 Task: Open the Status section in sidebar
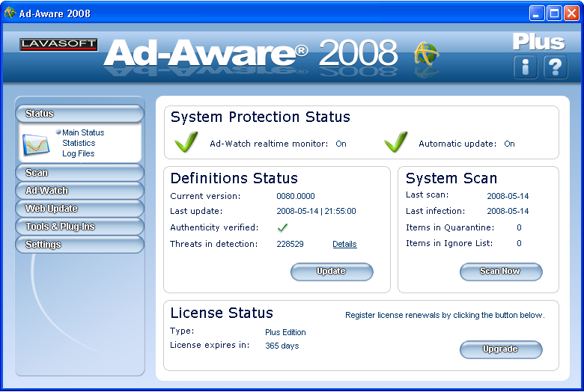[x=79, y=114]
